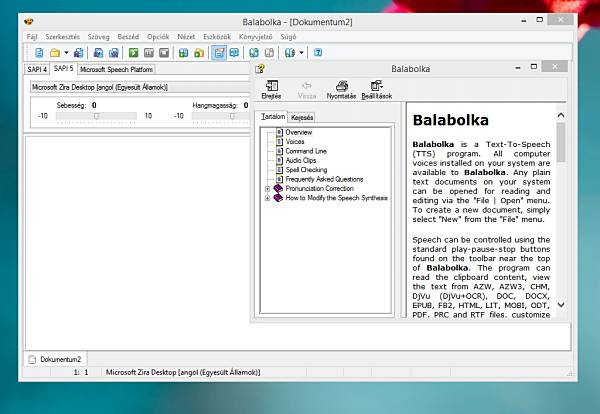The height and width of the screenshot is (414, 600).
Task: Click the Elrejtés (Hide) icon in help window
Action: click(271, 90)
